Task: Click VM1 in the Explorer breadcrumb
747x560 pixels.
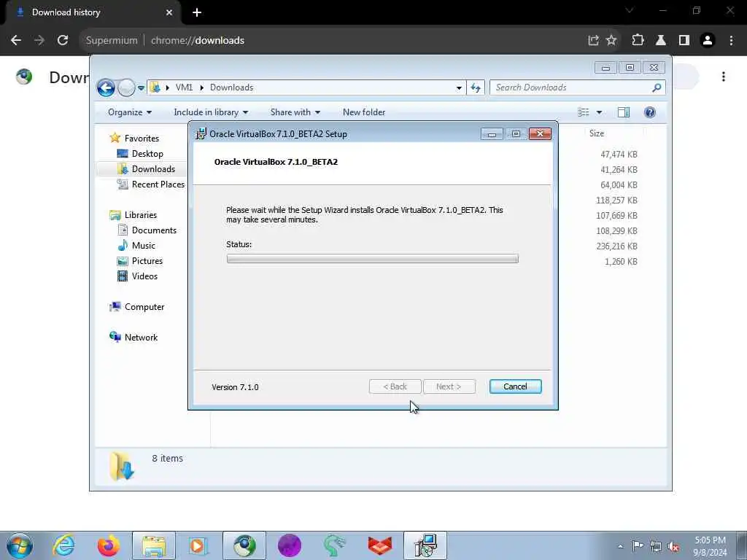Action: pyautogui.click(x=184, y=87)
